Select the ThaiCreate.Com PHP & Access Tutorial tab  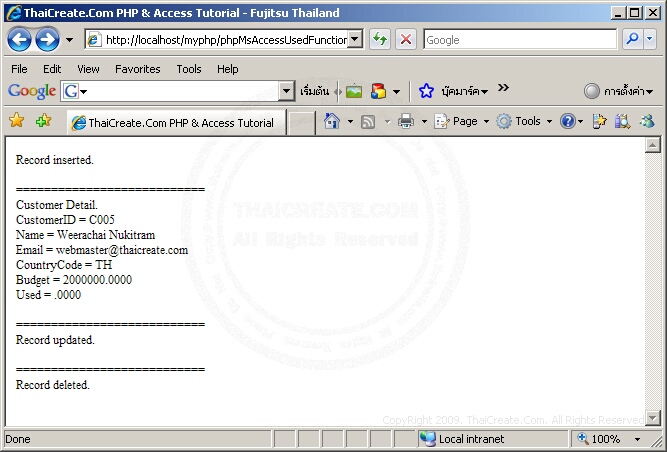[x=176, y=123]
